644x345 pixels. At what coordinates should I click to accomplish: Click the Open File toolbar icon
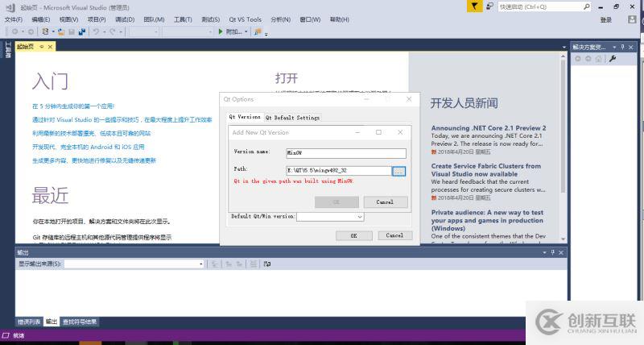(61, 31)
